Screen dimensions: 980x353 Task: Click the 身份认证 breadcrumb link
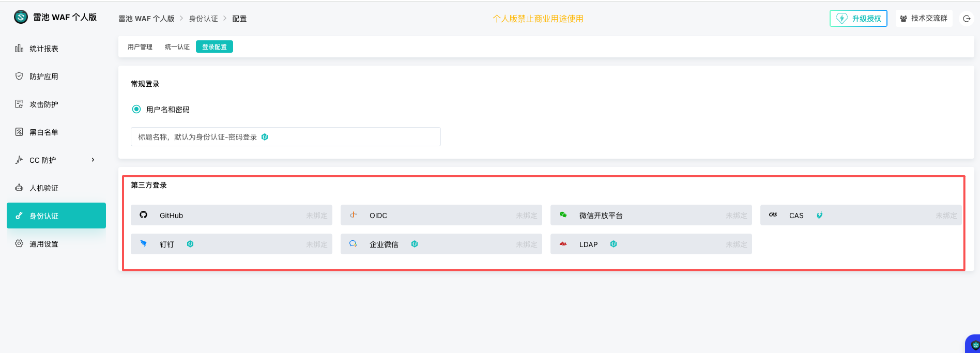click(204, 19)
